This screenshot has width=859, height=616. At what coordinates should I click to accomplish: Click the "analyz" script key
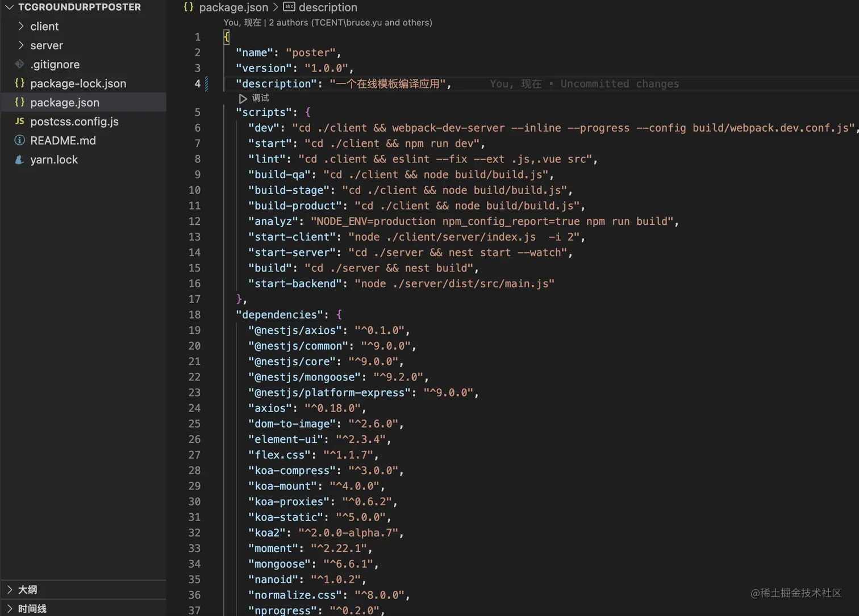click(x=273, y=221)
